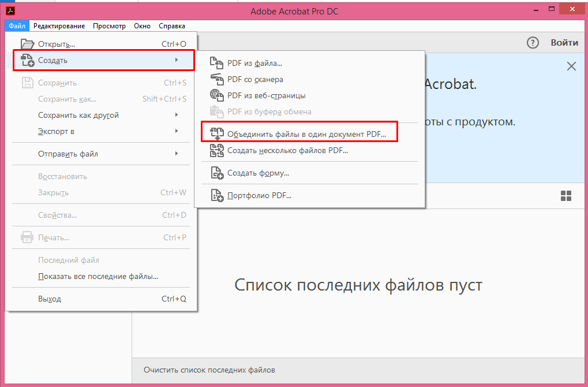Click the Войти sign-in button
The width and height of the screenshot is (588, 387).
pos(564,43)
